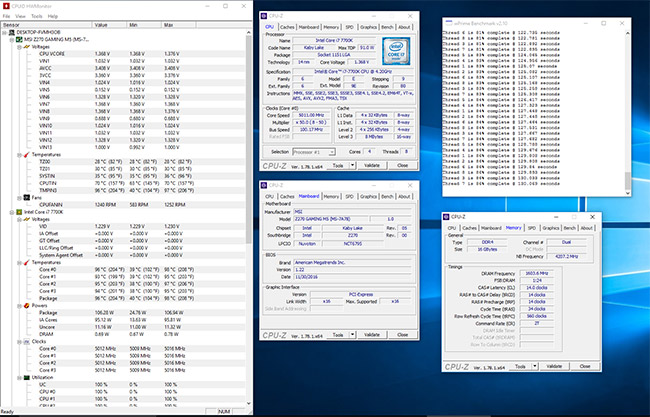Click the Clocks group icon
This screenshot has height=417, width=650.
coord(27,342)
